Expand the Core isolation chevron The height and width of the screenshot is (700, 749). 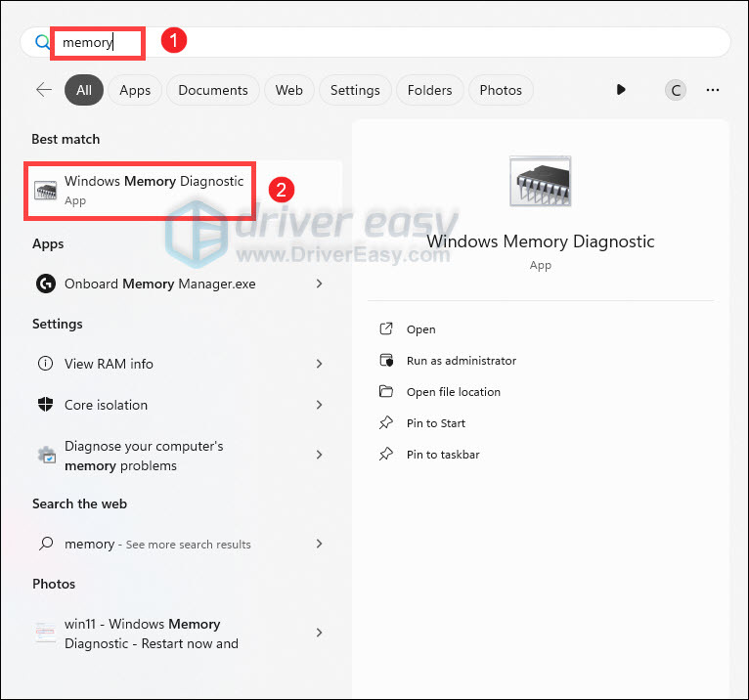(x=319, y=405)
